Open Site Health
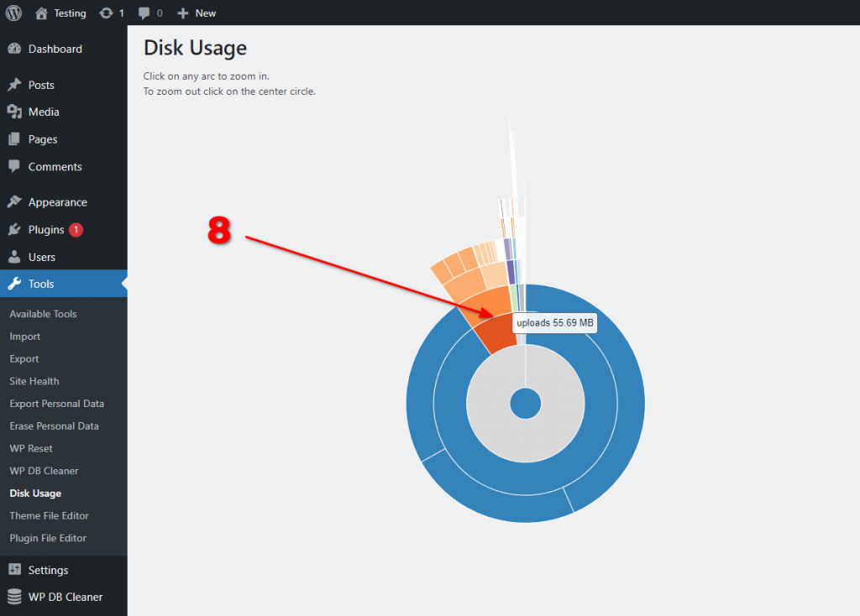Viewport: 860px width, 616px height. [34, 382]
